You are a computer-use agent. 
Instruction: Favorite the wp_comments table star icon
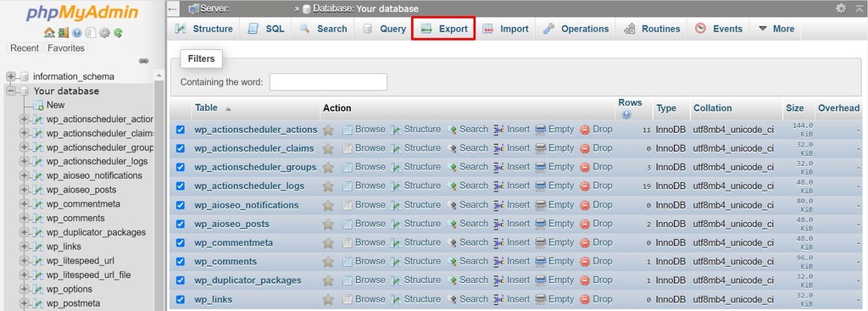328,262
